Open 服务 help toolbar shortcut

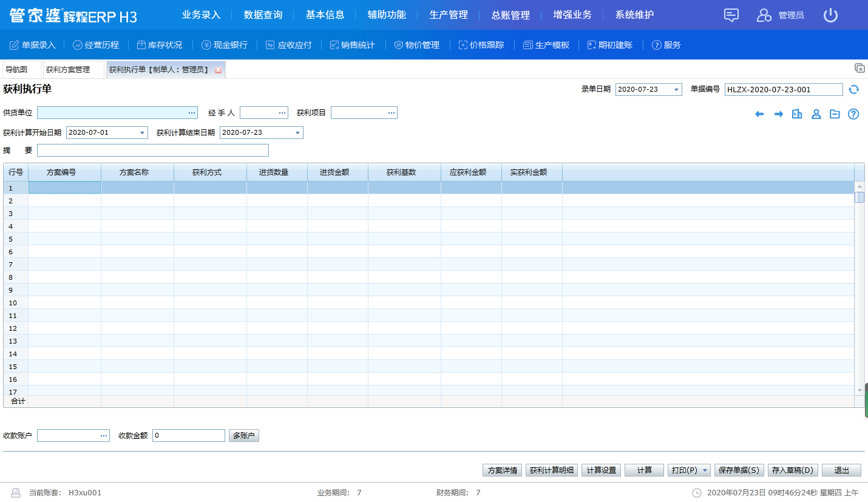pos(666,45)
